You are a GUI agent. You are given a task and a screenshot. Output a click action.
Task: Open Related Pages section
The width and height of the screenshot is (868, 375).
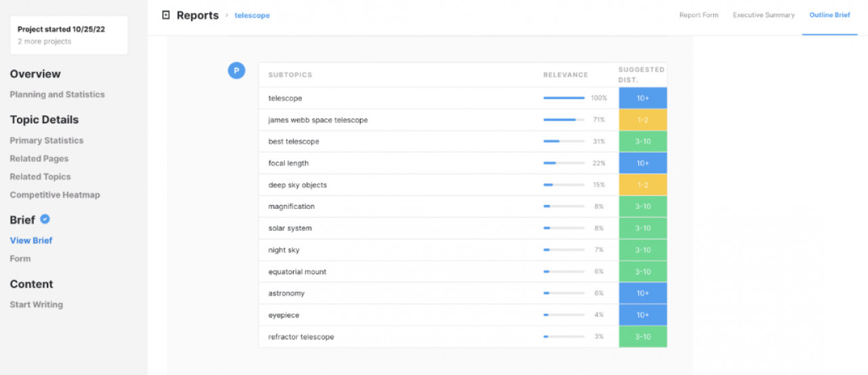click(39, 159)
